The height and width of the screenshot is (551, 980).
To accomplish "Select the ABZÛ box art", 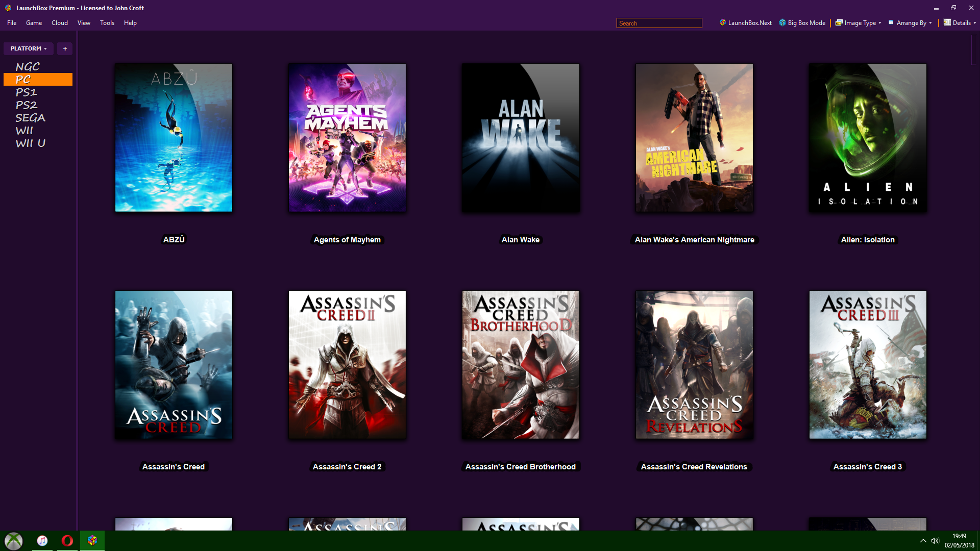I will click(x=174, y=138).
